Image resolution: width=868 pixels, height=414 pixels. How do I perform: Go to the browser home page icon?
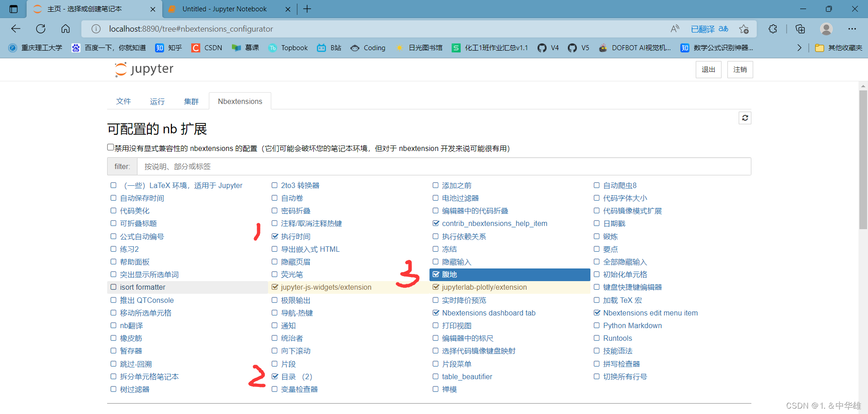66,29
